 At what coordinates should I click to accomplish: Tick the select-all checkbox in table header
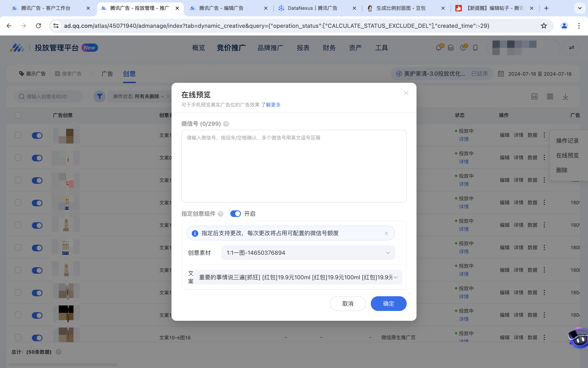click(x=18, y=115)
